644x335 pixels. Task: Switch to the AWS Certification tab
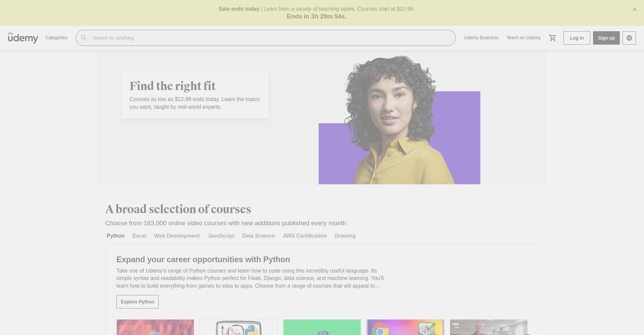coord(305,236)
